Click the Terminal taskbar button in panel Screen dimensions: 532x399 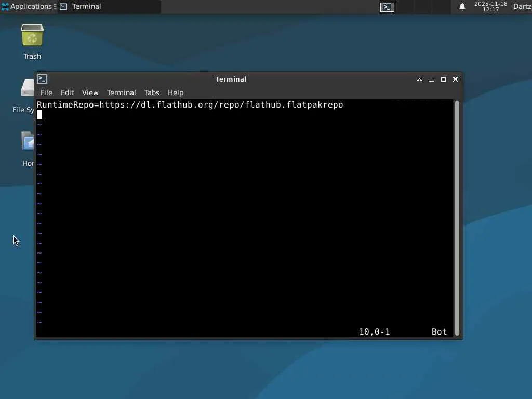tap(109, 6)
